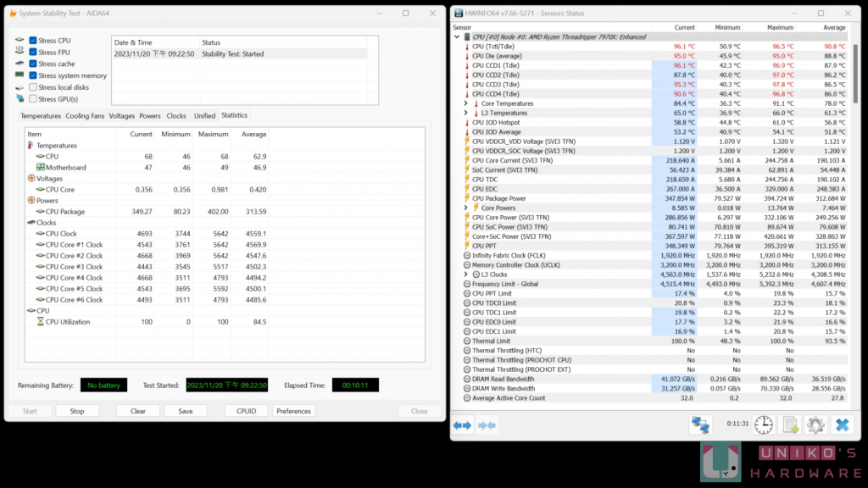This screenshot has width=868, height=488.
Task: Select the Statistics tab
Action: pos(234,115)
